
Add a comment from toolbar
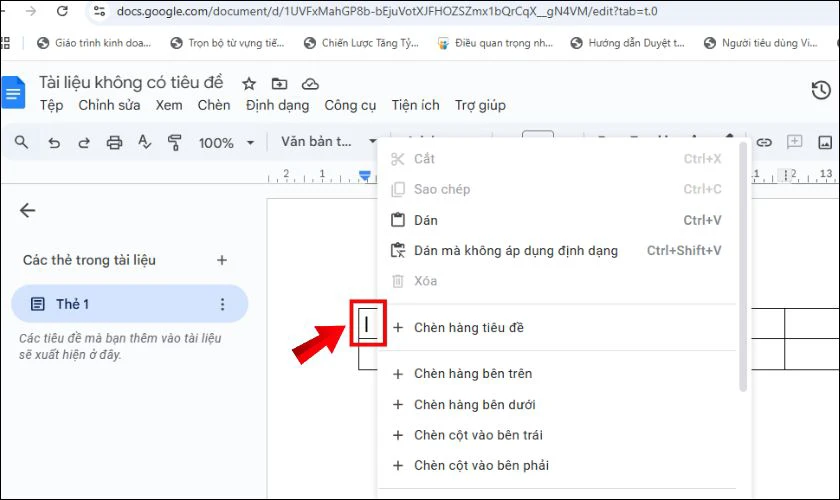coord(794,141)
